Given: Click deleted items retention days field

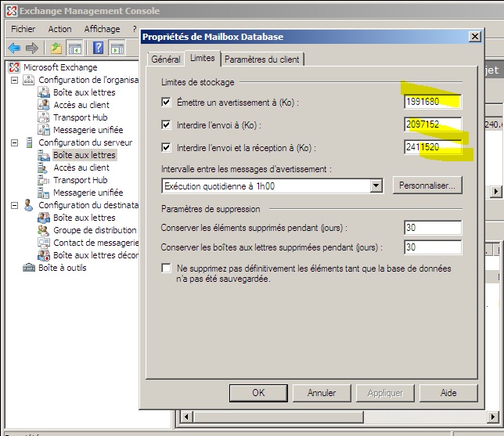Looking at the screenshot, I should coord(433,228).
